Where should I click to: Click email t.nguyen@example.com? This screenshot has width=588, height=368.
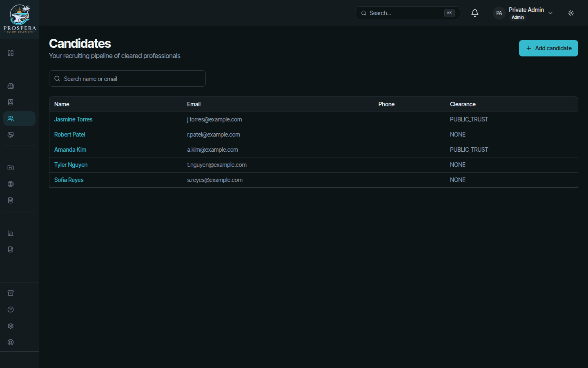click(217, 165)
